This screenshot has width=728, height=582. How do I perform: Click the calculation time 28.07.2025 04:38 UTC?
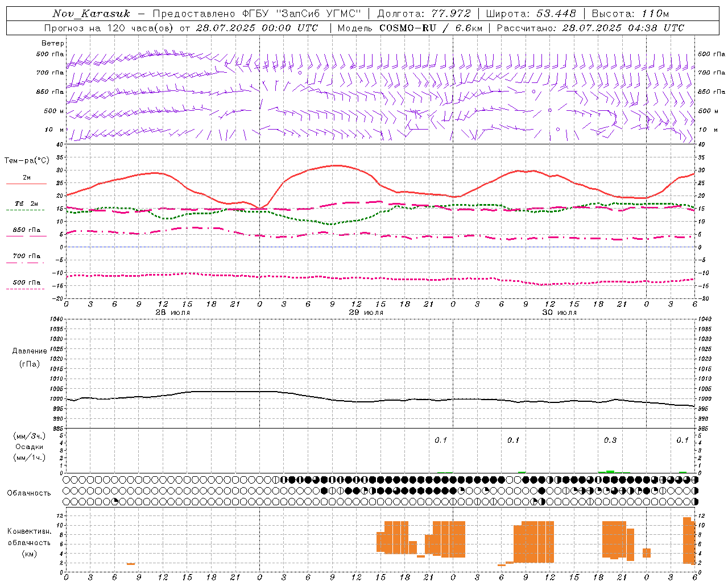click(x=623, y=28)
